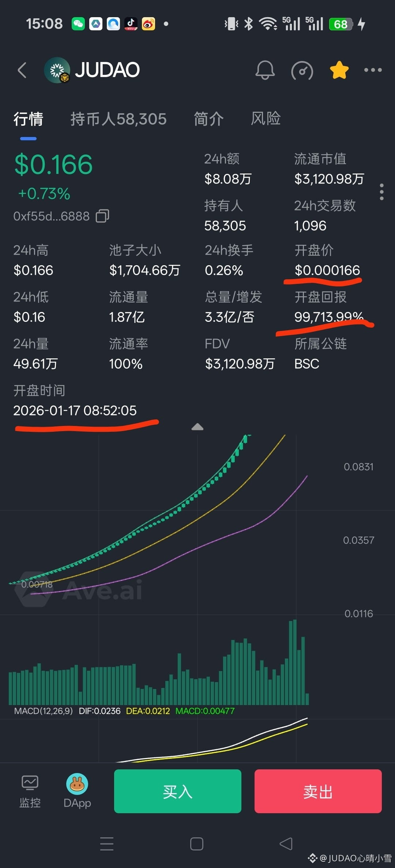
Task: Open the three-dot more menu in header
Action: tap(373, 70)
